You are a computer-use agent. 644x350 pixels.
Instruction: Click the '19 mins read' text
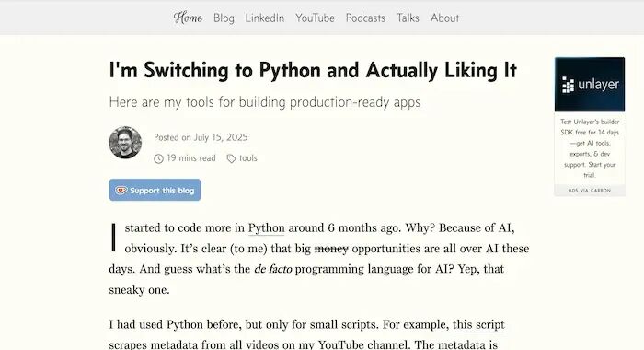(x=191, y=158)
